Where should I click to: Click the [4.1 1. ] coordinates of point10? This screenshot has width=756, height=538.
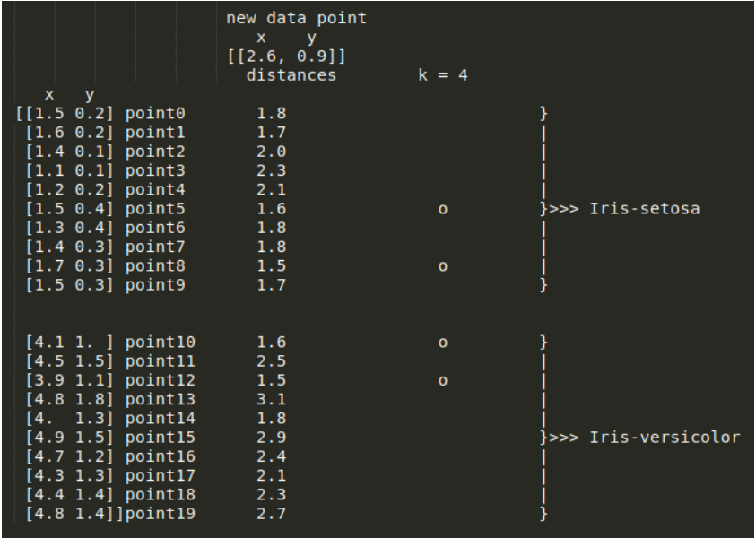coord(69,343)
